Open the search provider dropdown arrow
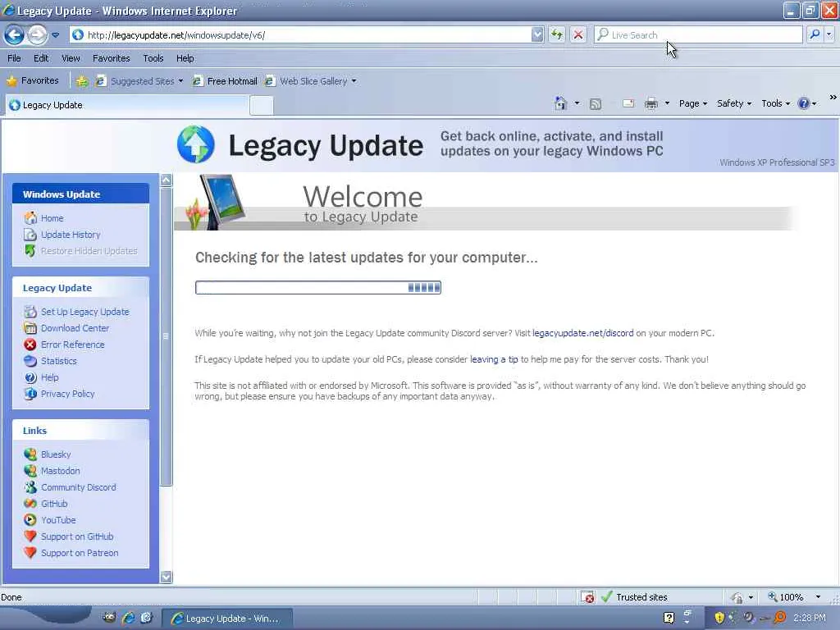 tap(829, 34)
